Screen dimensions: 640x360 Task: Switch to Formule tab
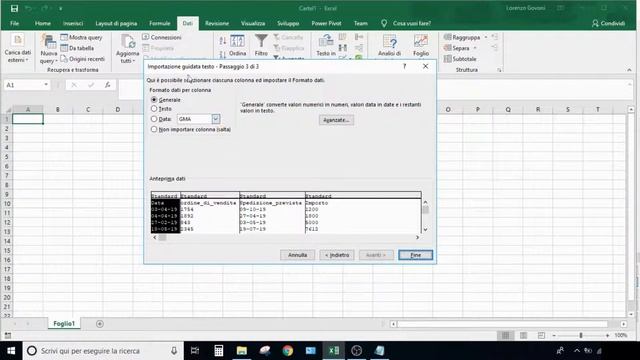[x=160, y=23]
